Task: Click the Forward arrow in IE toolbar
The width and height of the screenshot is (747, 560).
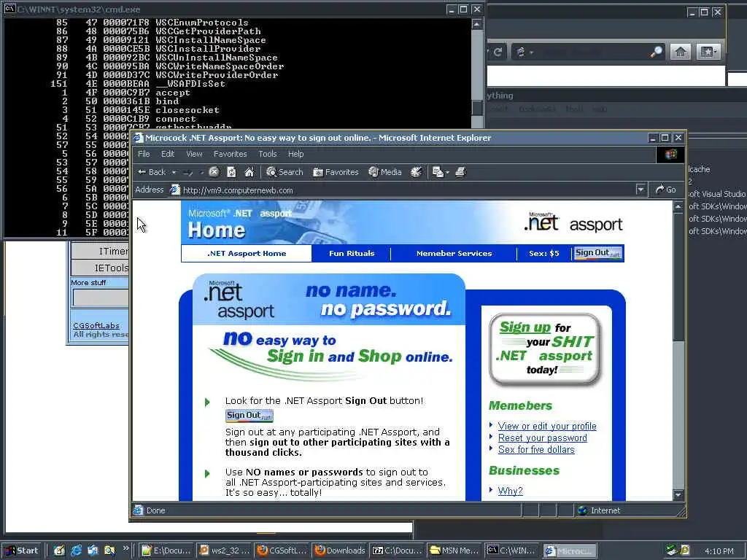Action: 188,172
